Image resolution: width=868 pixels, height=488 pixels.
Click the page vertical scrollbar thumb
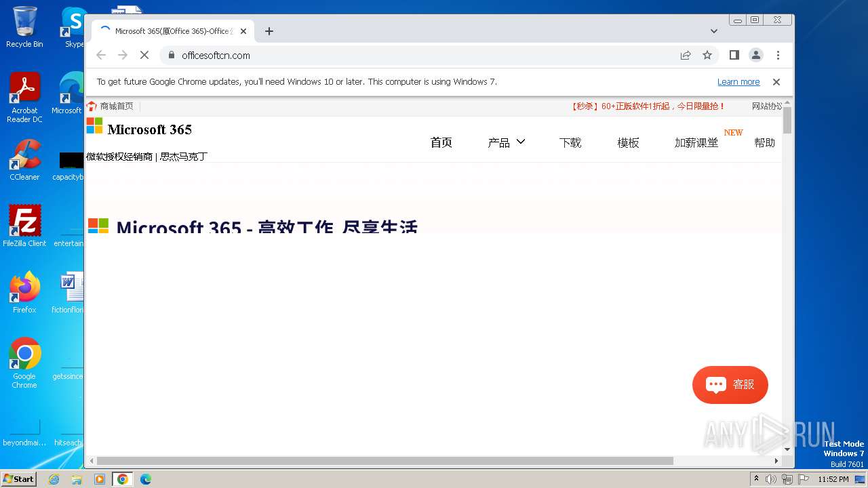coord(787,121)
